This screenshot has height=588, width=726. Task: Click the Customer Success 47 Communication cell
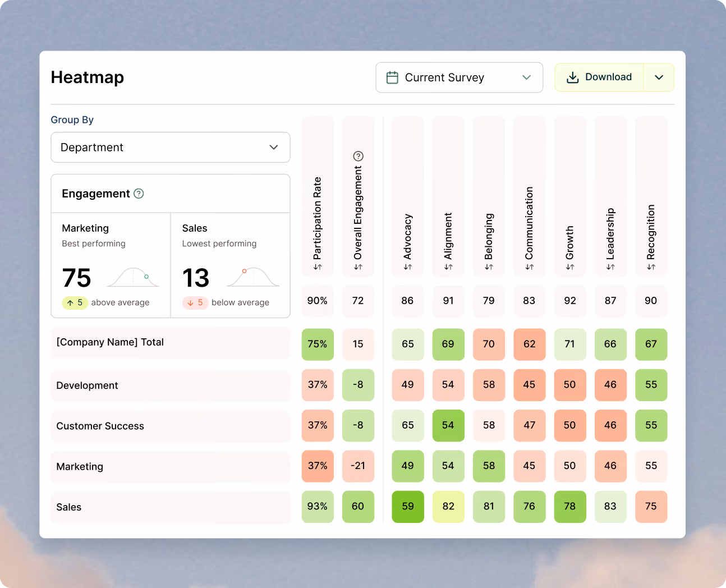pos(530,425)
